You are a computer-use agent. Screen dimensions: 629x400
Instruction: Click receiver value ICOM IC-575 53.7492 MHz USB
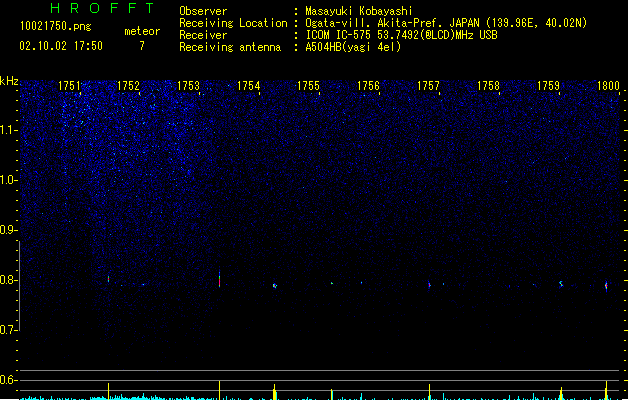(x=402, y=35)
